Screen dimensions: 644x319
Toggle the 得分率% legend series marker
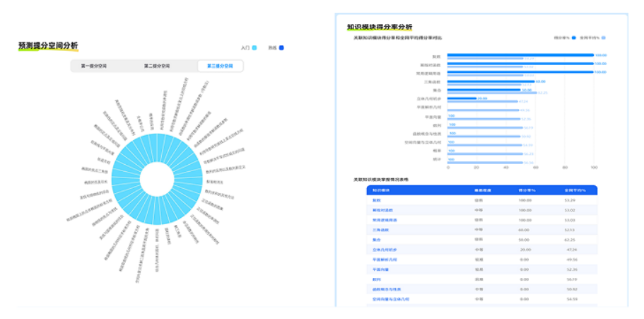574,37
